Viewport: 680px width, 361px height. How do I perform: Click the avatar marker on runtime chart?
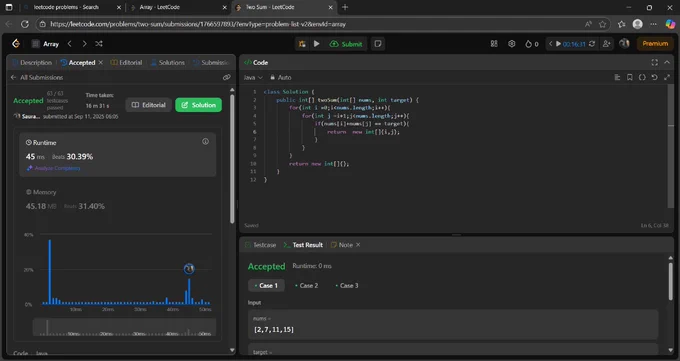pyautogui.click(x=189, y=269)
